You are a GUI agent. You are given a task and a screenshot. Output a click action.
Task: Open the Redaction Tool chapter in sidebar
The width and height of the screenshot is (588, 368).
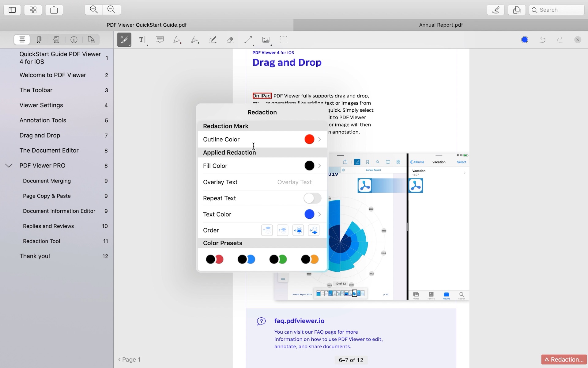pos(41,241)
